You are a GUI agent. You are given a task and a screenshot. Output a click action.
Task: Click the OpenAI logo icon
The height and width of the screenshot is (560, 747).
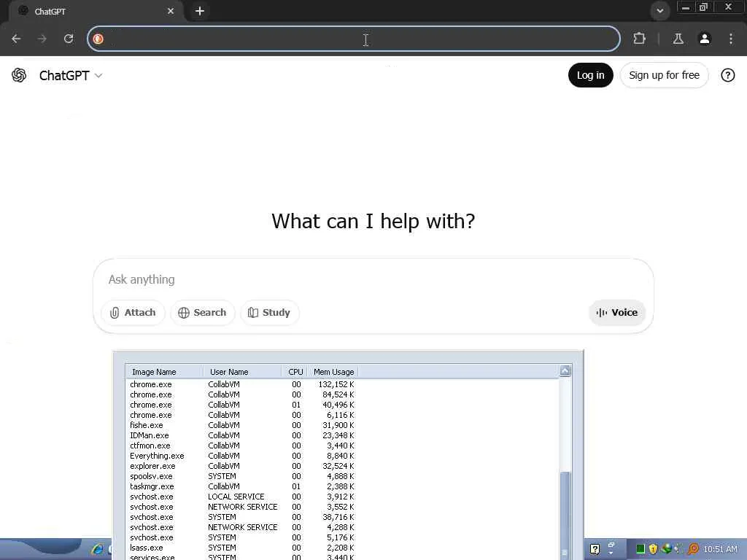(x=19, y=75)
